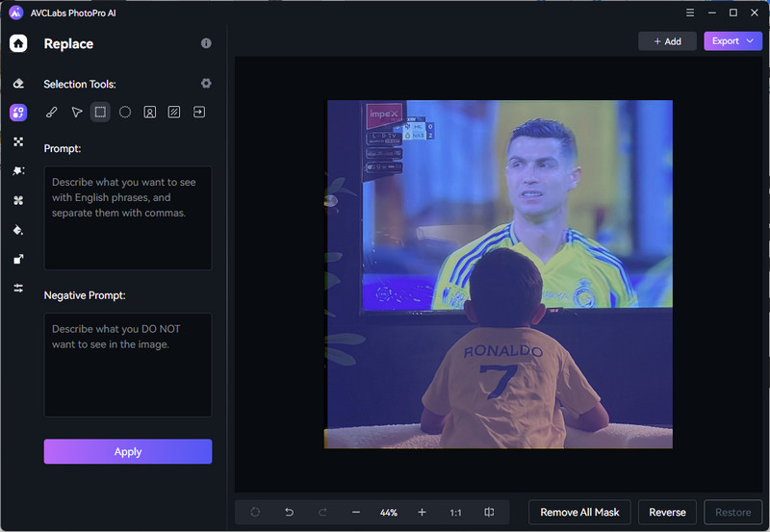Select the last selection tool icon
This screenshot has height=532, width=770.
coord(199,113)
